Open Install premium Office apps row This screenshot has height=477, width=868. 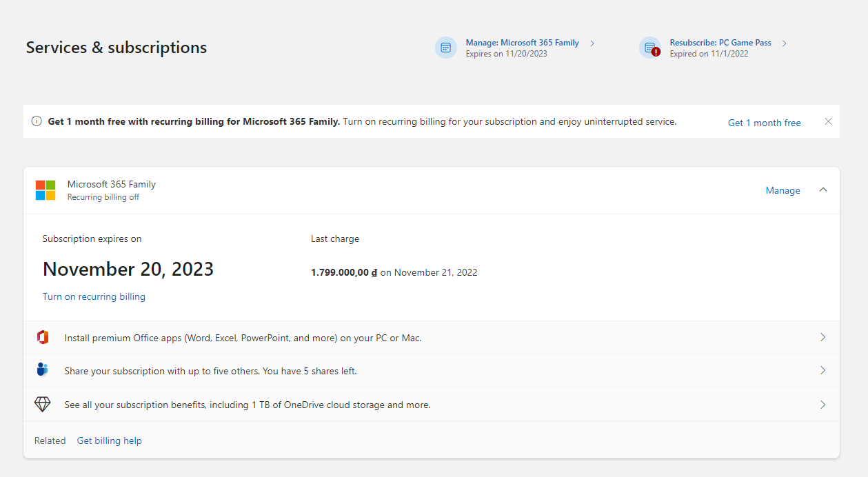click(432, 338)
